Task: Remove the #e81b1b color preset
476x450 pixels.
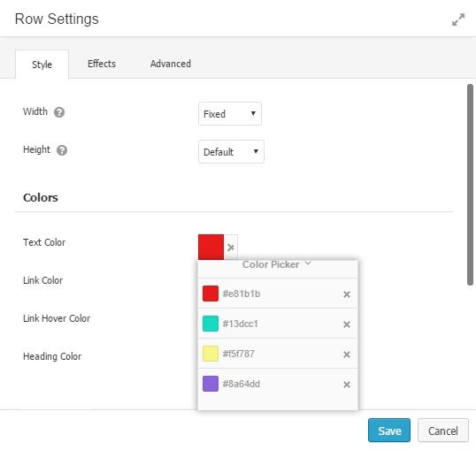Action: tap(347, 294)
